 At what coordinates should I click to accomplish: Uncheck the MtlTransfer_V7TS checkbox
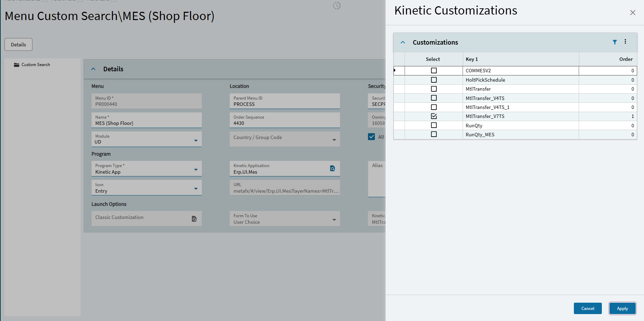tap(434, 116)
